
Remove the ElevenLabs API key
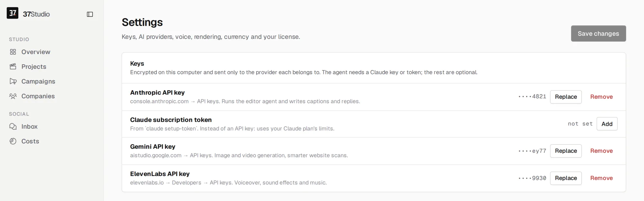pos(601,178)
